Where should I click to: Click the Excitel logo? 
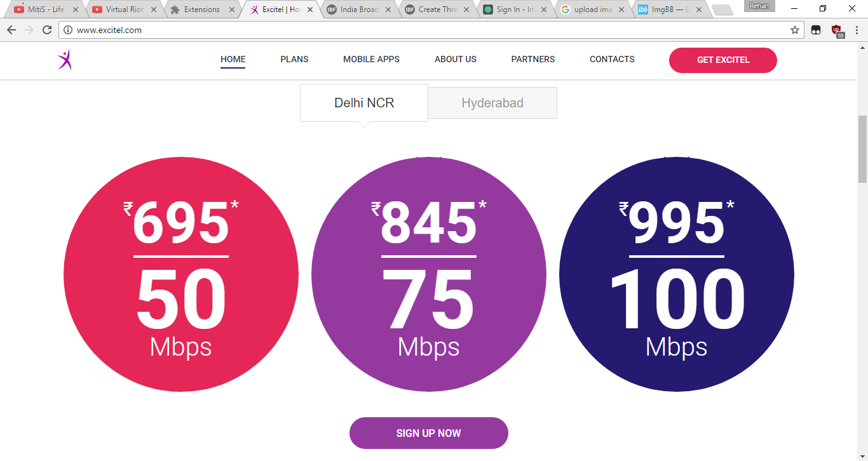[64, 60]
